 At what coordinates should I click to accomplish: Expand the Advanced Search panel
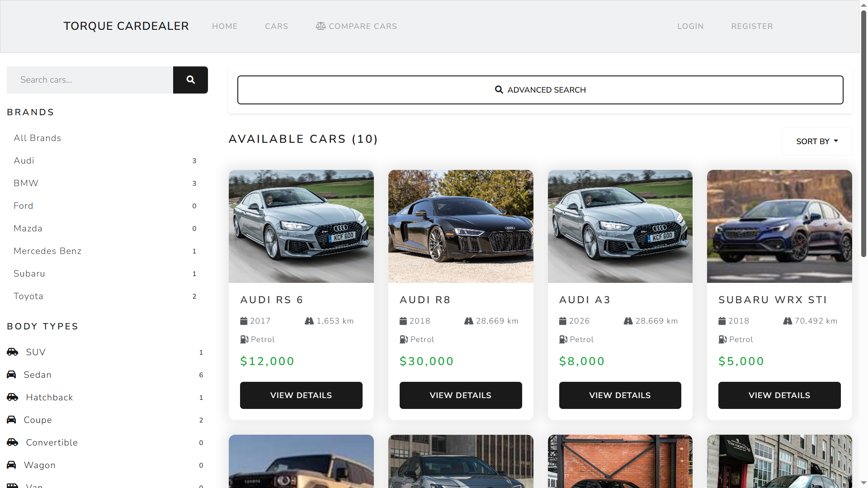(539, 89)
